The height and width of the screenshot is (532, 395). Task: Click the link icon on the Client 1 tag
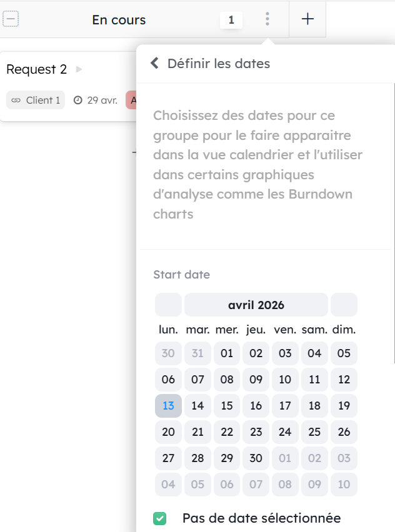click(x=16, y=100)
